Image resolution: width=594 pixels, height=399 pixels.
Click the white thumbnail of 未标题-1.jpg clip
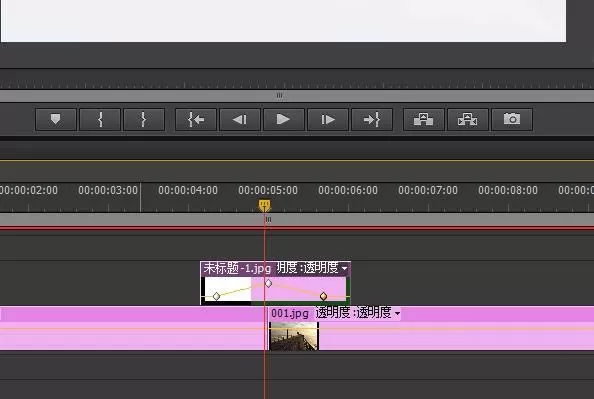228,289
